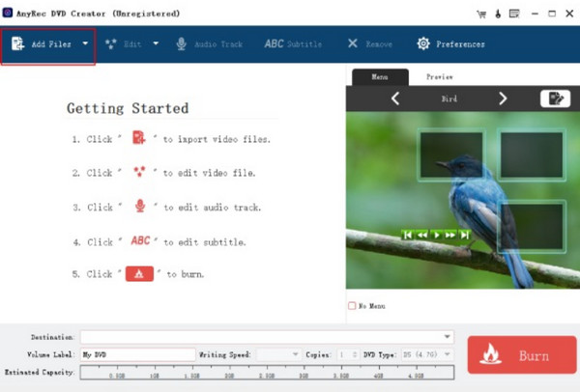Screen dimensions: 580x392
Task: Click the play button on the menu
Action: point(437,235)
